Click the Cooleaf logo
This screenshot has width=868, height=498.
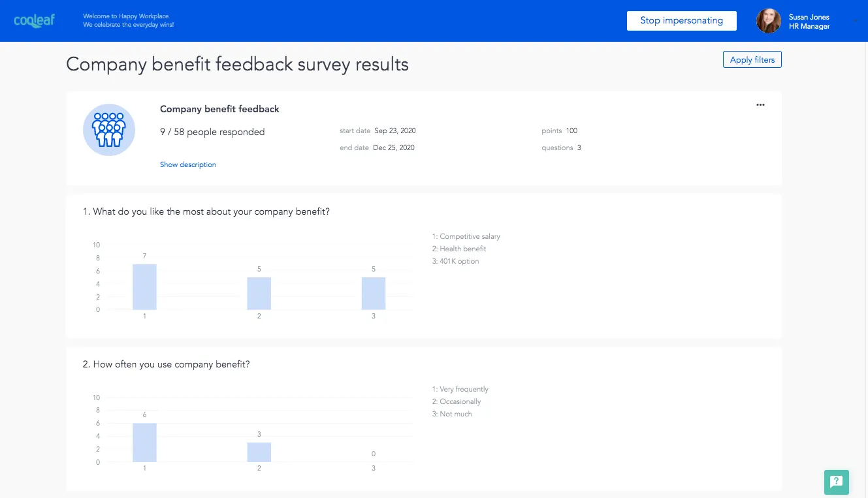[35, 20]
